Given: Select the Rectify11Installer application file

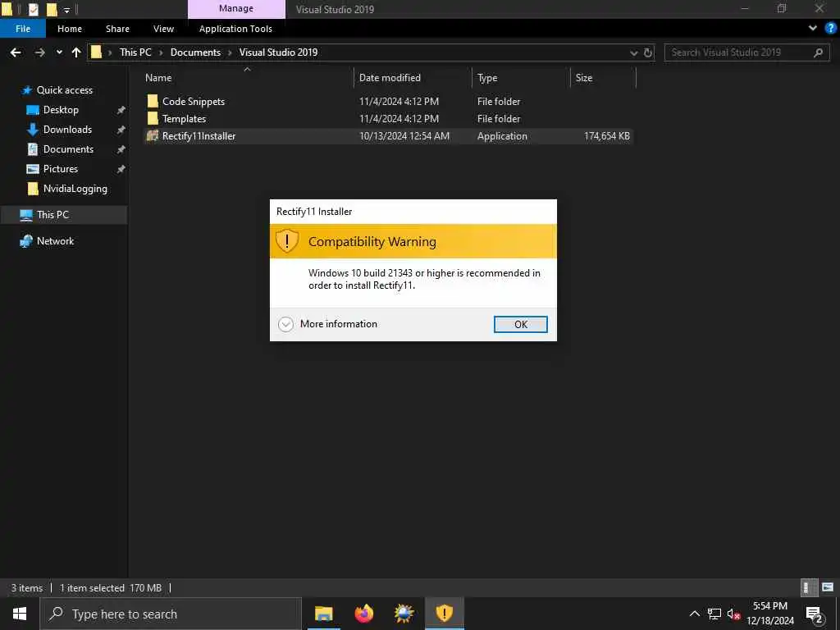Looking at the screenshot, I should coord(199,136).
